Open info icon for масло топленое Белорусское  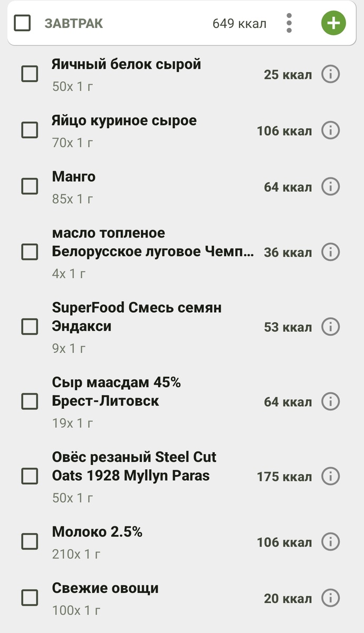[331, 252]
